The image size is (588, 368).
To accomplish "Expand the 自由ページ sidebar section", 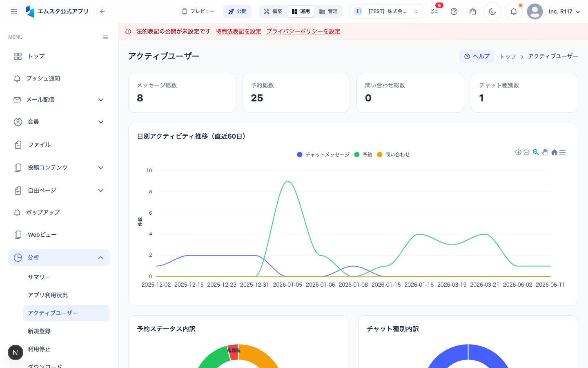I will 59,191.
